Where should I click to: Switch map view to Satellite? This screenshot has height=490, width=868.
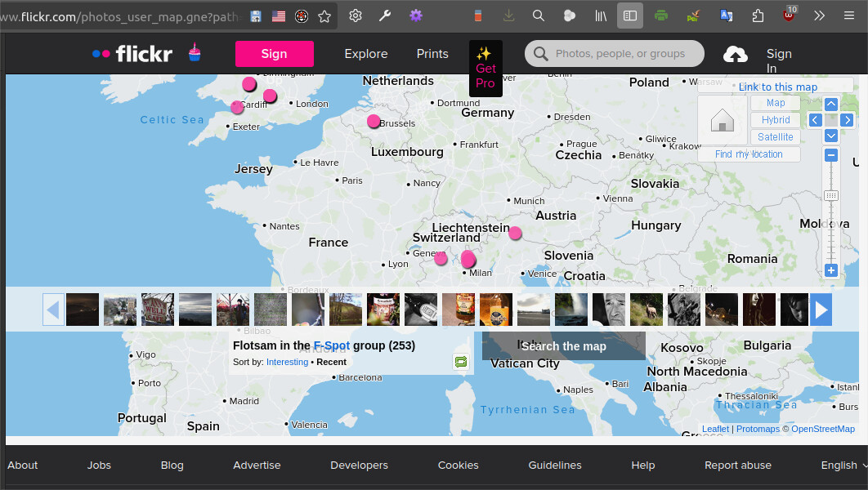coord(775,137)
